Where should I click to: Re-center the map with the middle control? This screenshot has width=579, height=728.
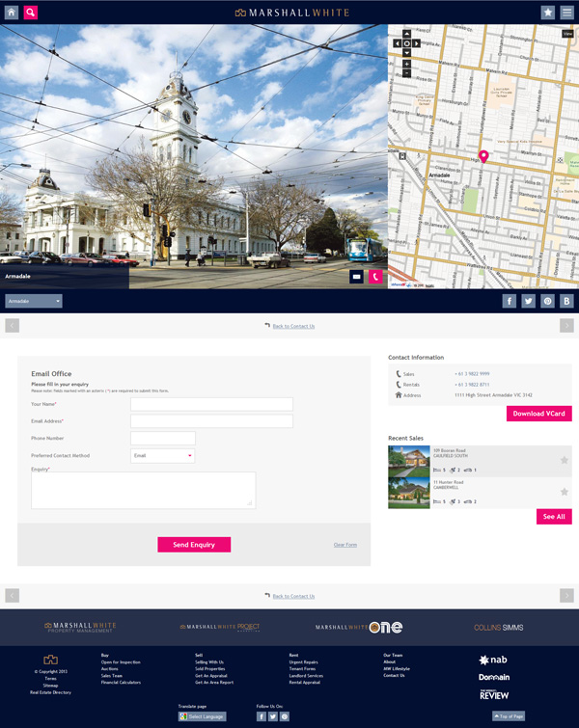coord(406,43)
